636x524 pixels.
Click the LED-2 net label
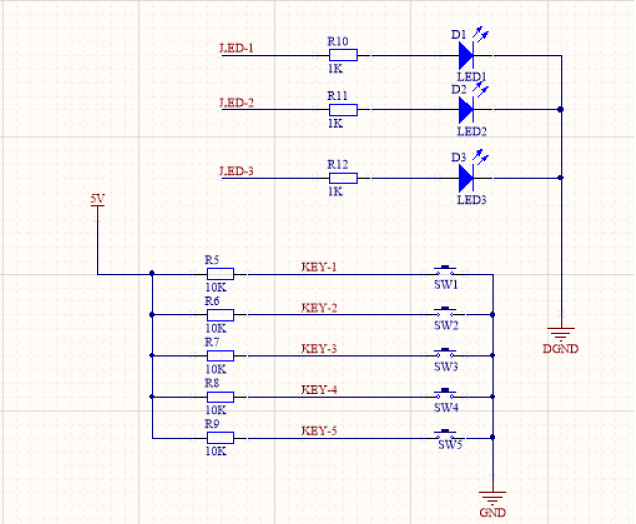tap(236, 103)
